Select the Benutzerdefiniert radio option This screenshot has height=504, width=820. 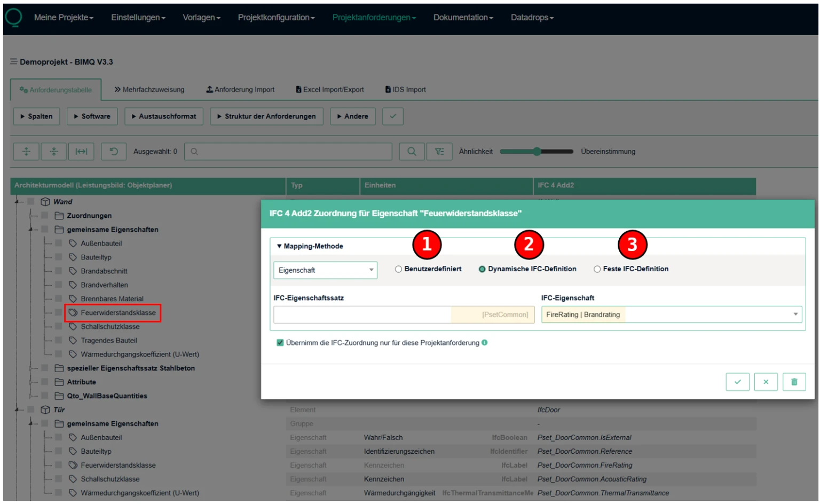tap(399, 269)
